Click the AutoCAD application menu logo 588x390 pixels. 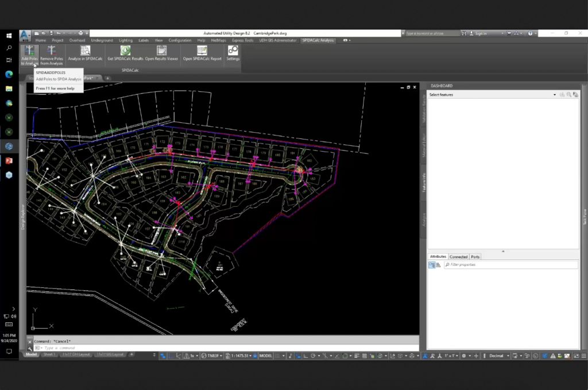(25, 35)
